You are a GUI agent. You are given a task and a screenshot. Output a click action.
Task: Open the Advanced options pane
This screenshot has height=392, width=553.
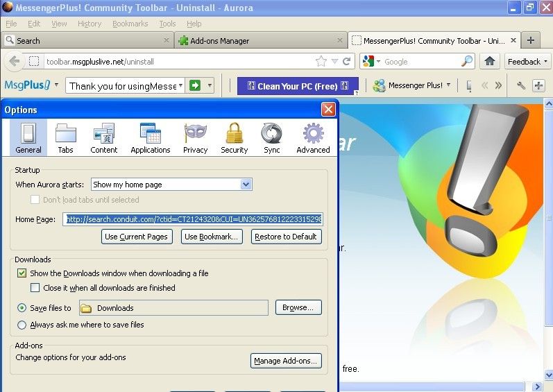coord(313,138)
